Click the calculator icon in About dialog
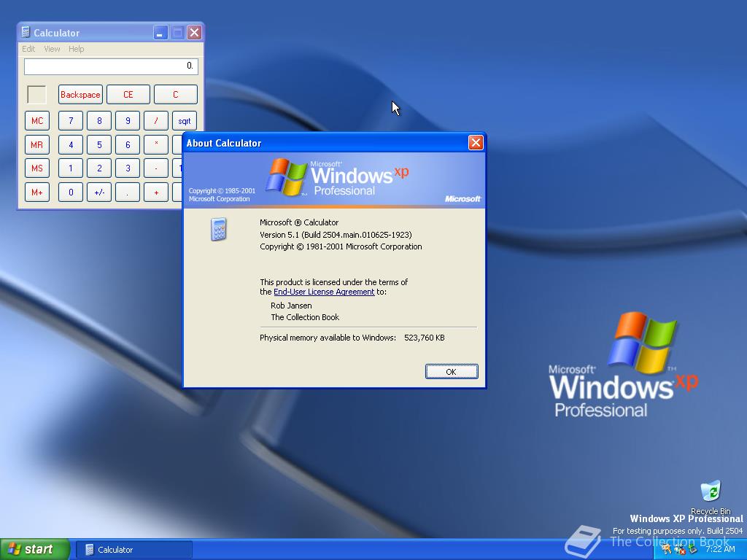Viewport: 747px width, 560px height. [x=219, y=229]
